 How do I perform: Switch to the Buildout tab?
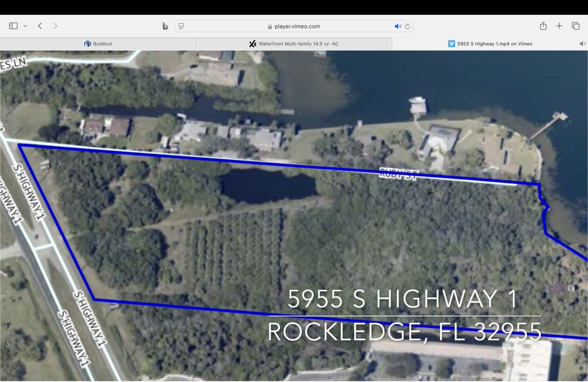tap(98, 44)
